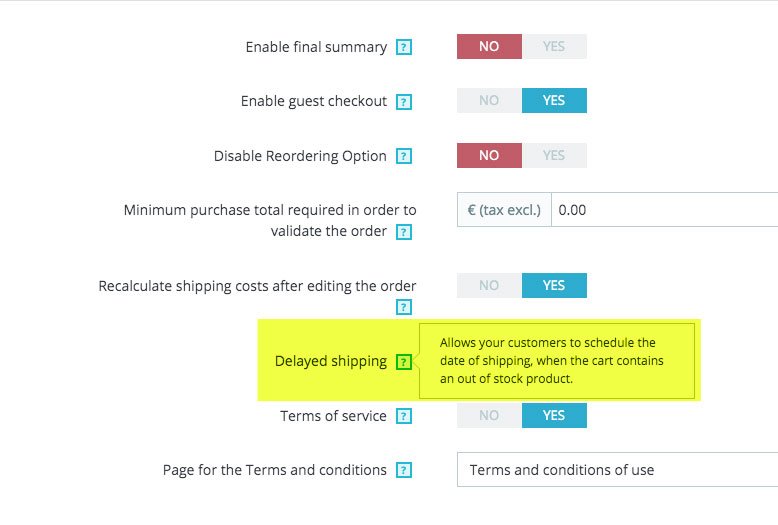
Task: Open help tooltip for Terms of service
Action: [404, 416]
